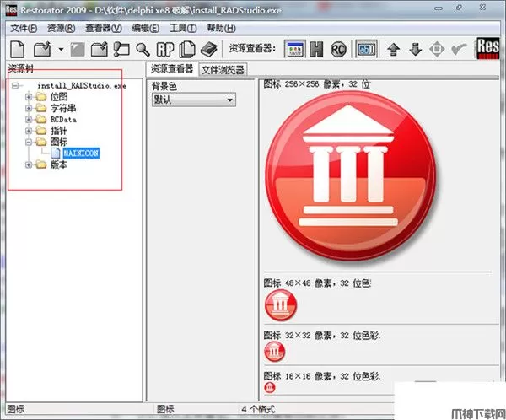Click the 48×48 icon preview thumbnail
This screenshot has height=420, width=506.
pyautogui.click(x=281, y=305)
